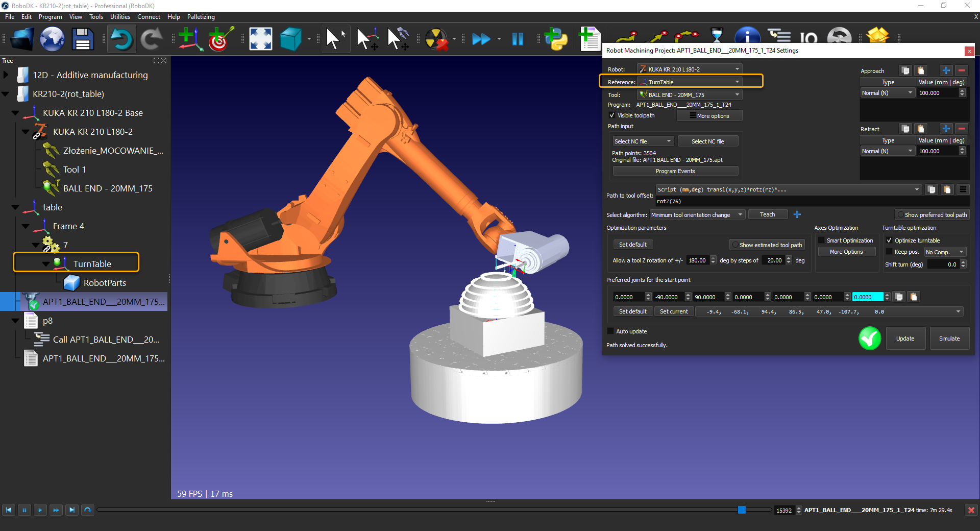The height and width of the screenshot is (531, 980).
Task: Click the Undo arrow icon
Action: tap(121, 39)
